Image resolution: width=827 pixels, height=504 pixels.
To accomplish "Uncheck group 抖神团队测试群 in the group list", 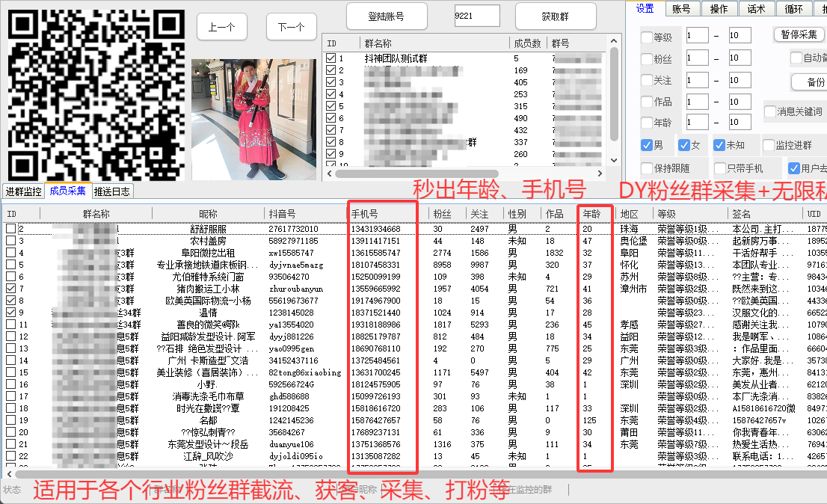I will pyautogui.click(x=331, y=58).
